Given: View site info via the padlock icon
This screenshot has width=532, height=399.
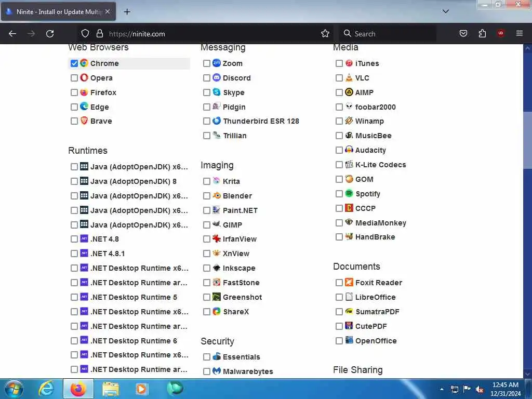Looking at the screenshot, I should click(99, 34).
